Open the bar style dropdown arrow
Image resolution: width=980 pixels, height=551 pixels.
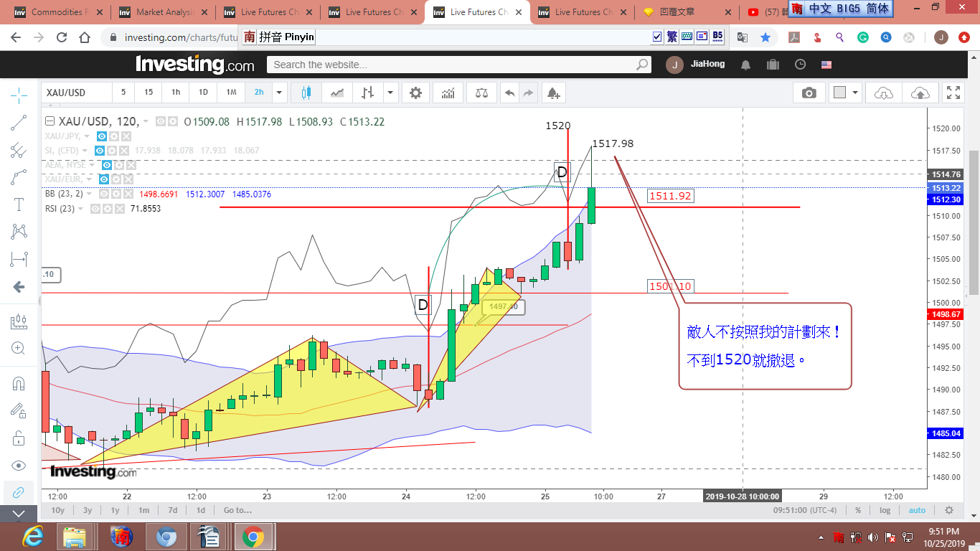pyautogui.click(x=390, y=93)
